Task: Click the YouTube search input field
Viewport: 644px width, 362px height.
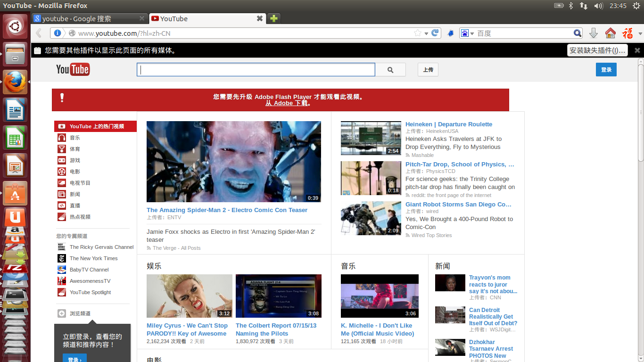Action: click(256, 70)
